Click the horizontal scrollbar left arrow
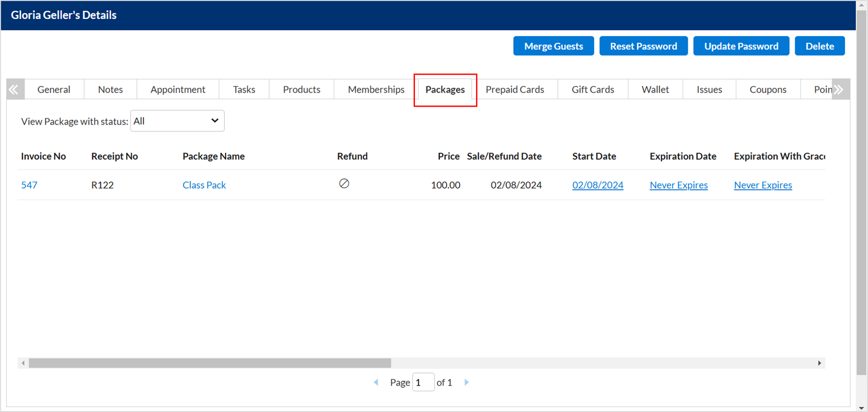The height and width of the screenshot is (412, 868). tap(23, 363)
